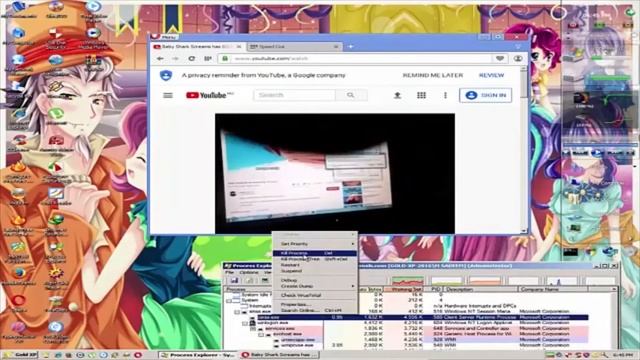Choose Debug in context menu
The width and height of the screenshot is (640, 360).
(x=315, y=280)
